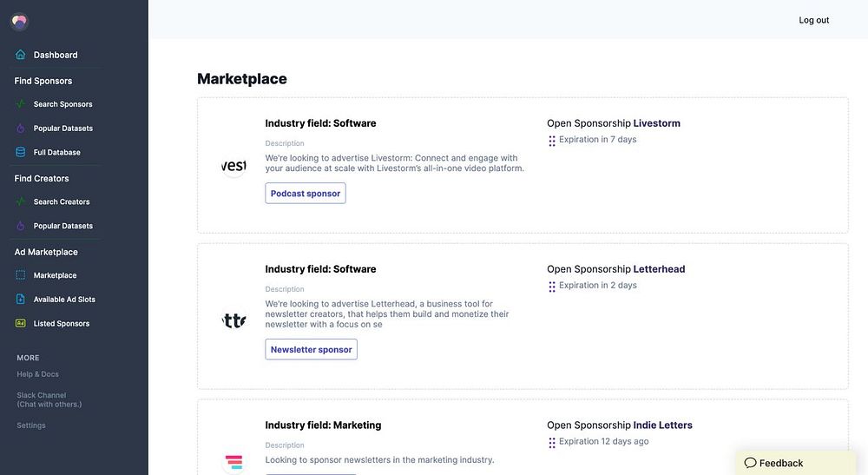Click the Listed Sponsors ad icon

[21, 323]
